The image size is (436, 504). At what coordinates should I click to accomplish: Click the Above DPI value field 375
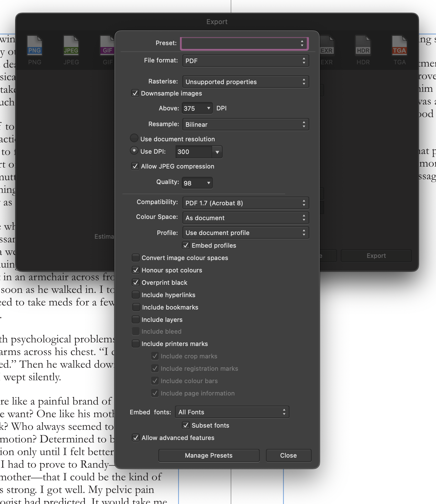click(x=194, y=108)
